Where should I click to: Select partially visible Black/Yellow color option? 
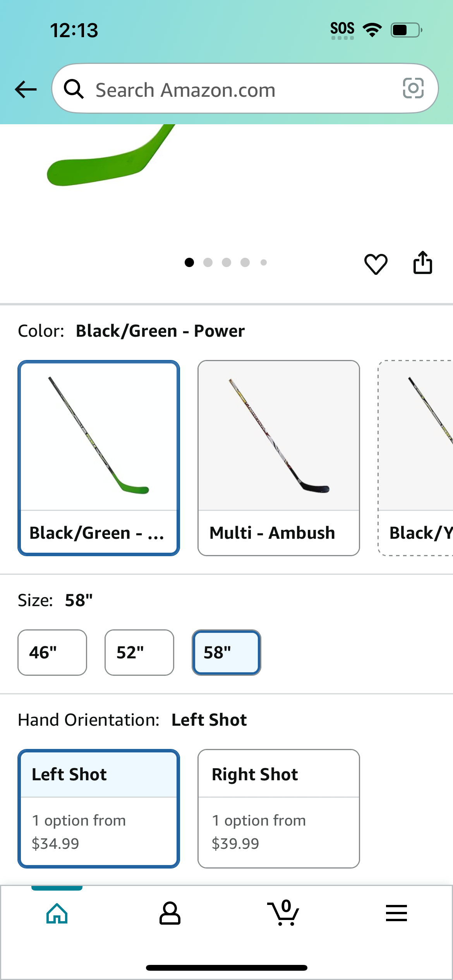click(x=416, y=458)
